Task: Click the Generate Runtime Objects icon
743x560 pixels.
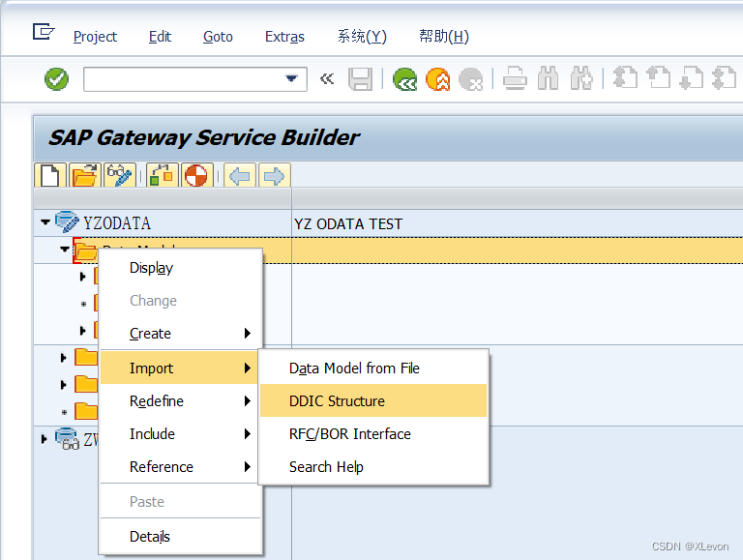Action: [x=163, y=175]
